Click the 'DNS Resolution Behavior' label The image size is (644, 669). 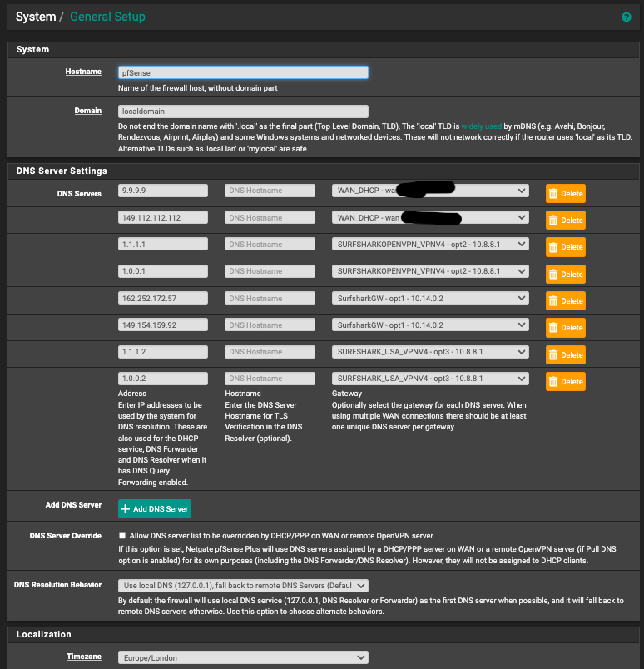(57, 584)
